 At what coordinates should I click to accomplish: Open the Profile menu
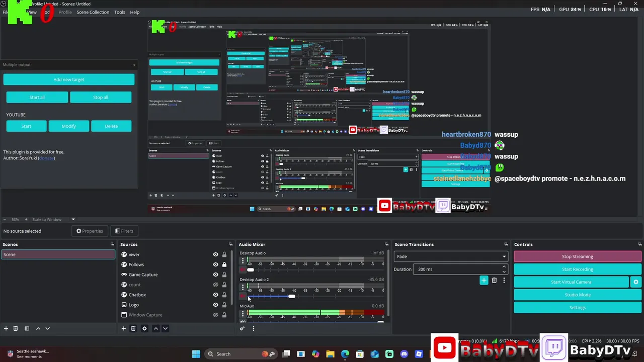tap(65, 12)
